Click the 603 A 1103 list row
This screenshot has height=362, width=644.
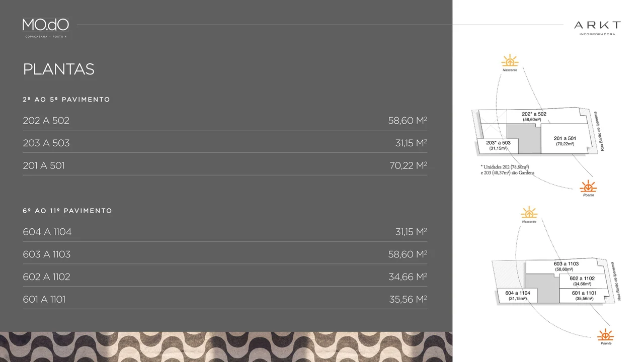pyautogui.click(x=225, y=254)
